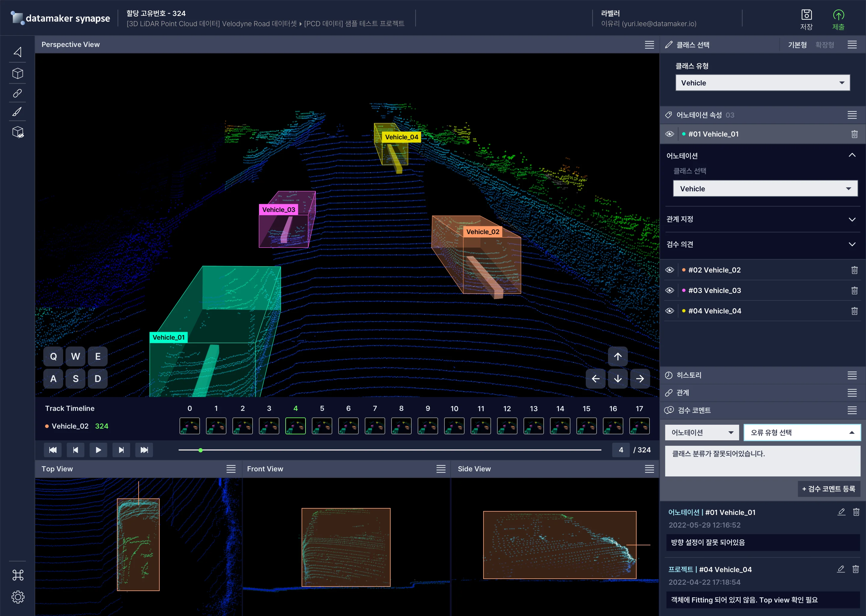Open the 검수 코멘트 panel menu
Viewport: 866px width, 616px height.
[852, 410]
